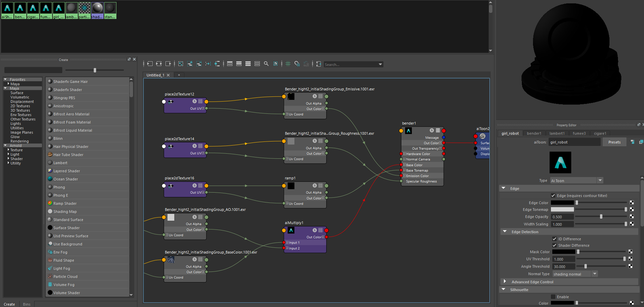The image size is (644, 307).
Task: Click the view-mode icon on ramp1 node
Action: [x=320, y=185]
